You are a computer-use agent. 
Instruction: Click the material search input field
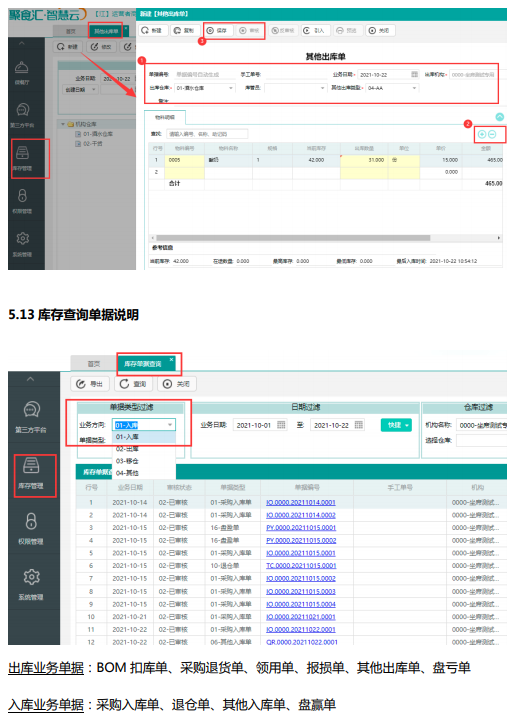[207, 134]
